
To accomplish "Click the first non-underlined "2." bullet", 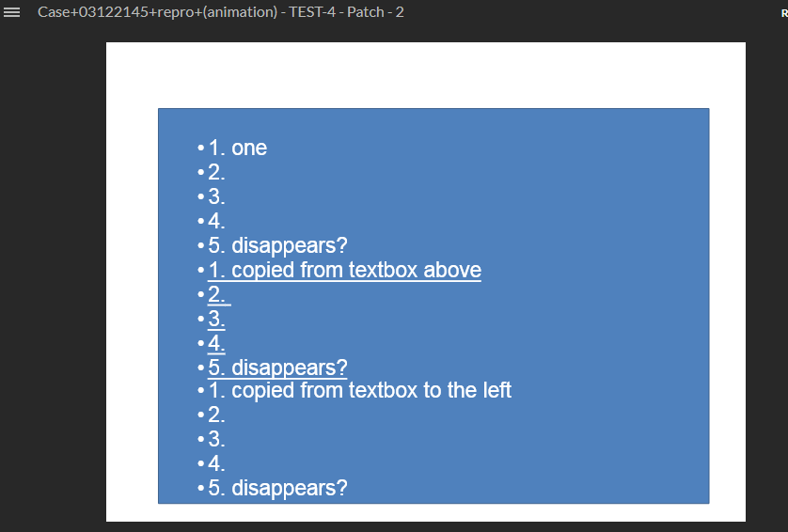I will point(216,173).
